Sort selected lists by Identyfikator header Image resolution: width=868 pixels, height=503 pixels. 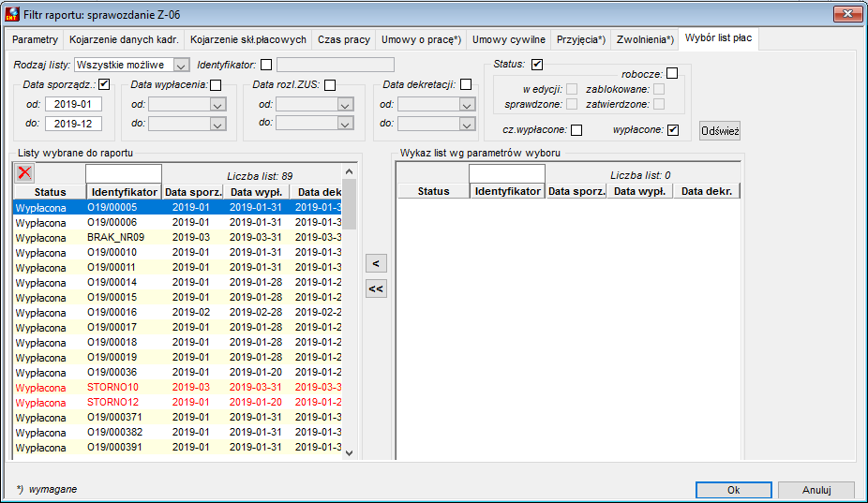pyautogui.click(x=124, y=192)
